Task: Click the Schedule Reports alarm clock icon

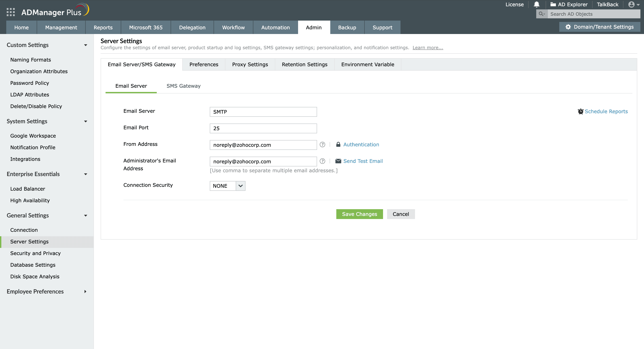Action: click(580, 112)
